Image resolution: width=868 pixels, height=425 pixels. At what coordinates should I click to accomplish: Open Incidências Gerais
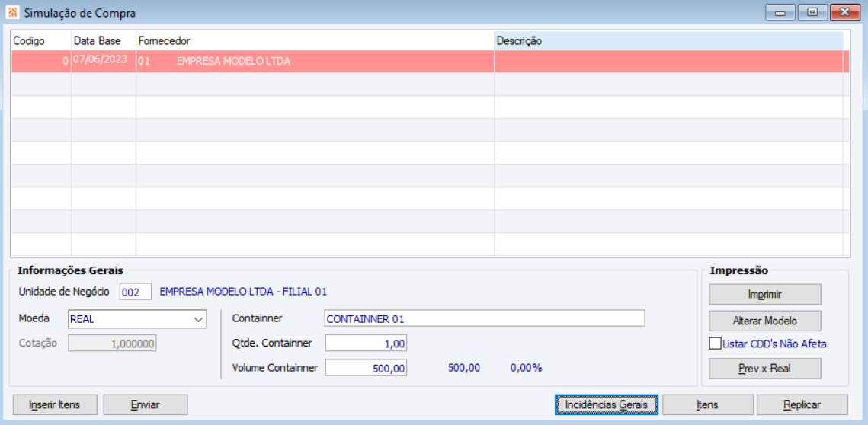[606, 404]
